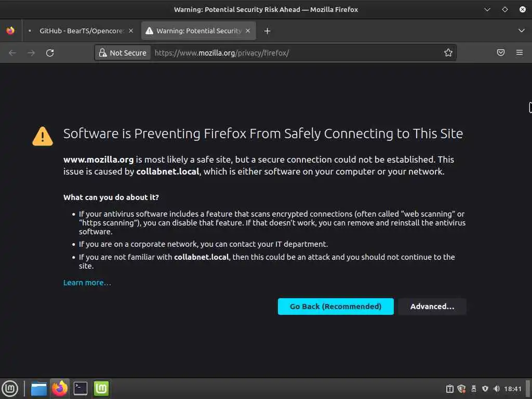532x399 pixels.
Task: Open the network tray icon
Action: pyautogui.click(x=485, y=389)
